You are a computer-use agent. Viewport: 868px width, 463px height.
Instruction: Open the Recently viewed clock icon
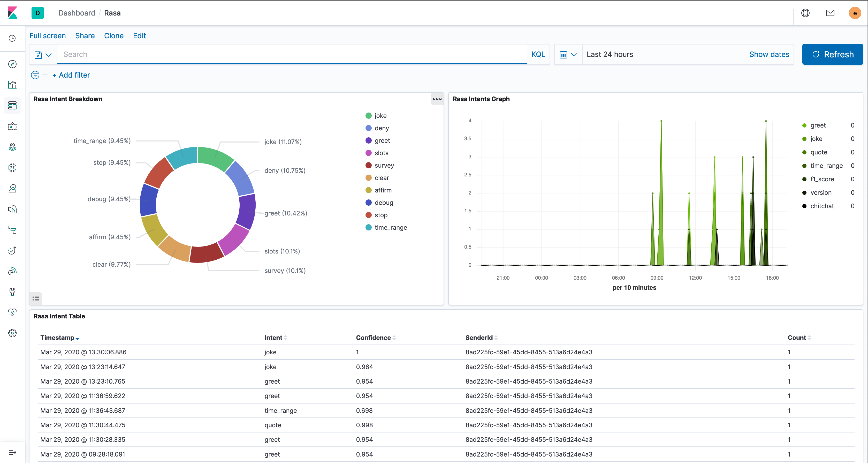click(x=12, y=39)
